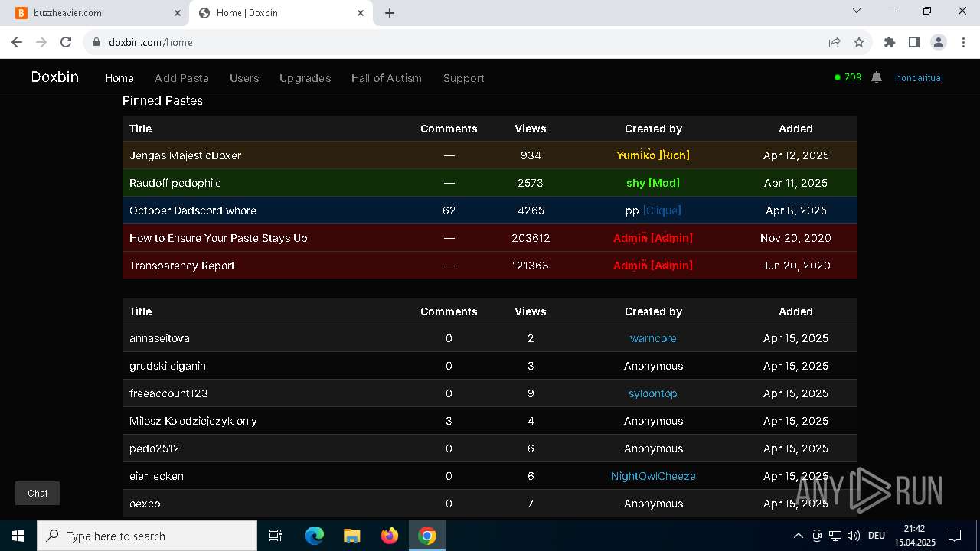Screen dimensions: 980x551
Task: Open the Chrome side panel icon
Action: [913, 42]
